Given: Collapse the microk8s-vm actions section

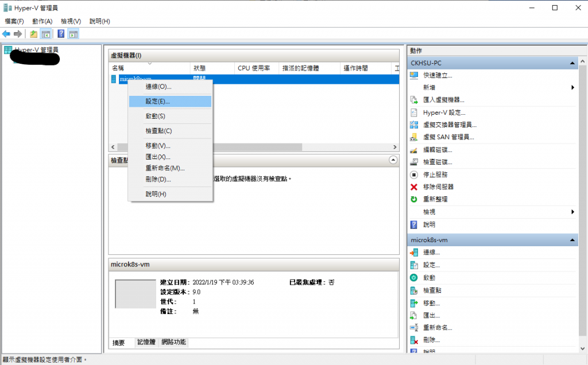Looking at the screenshot, I should 572,240.
